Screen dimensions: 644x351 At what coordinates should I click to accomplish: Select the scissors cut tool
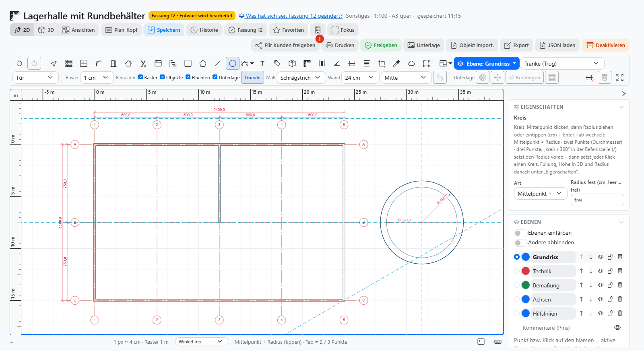pos(143,63)
